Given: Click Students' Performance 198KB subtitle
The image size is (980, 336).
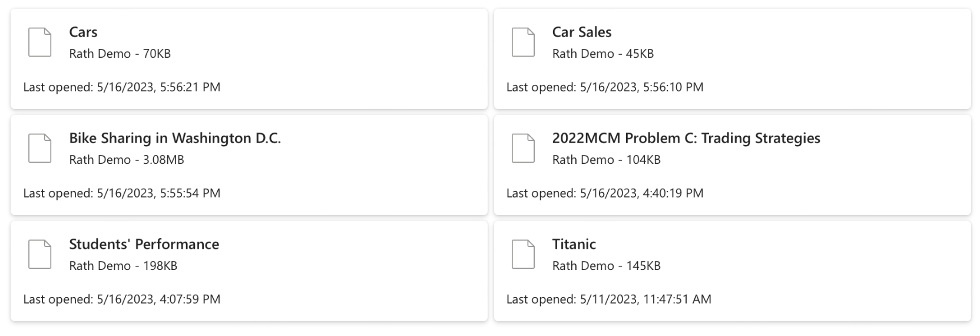Looking at the screenshot, I should click(x=123, y=266).
